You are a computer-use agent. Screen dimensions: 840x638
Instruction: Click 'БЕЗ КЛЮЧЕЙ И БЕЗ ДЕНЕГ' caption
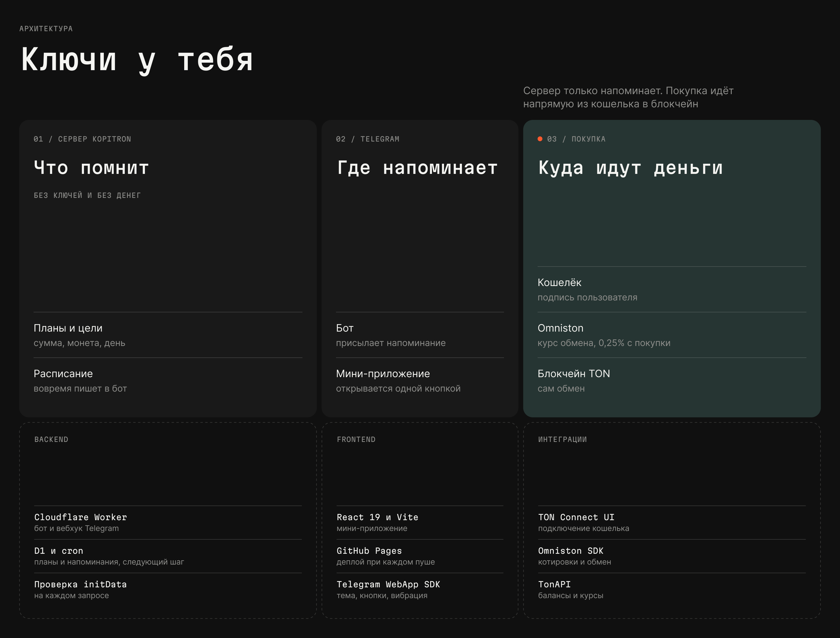87,195
